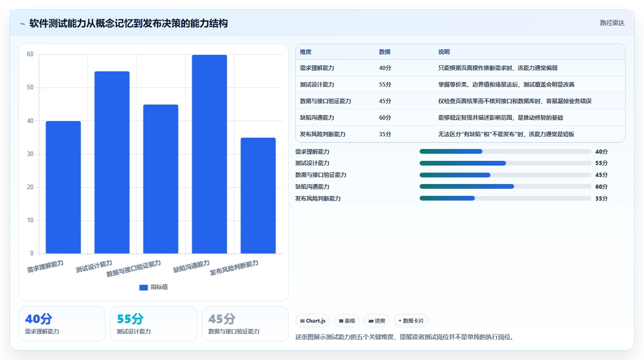Click the Chart.js tag chip

click(313, 321)
